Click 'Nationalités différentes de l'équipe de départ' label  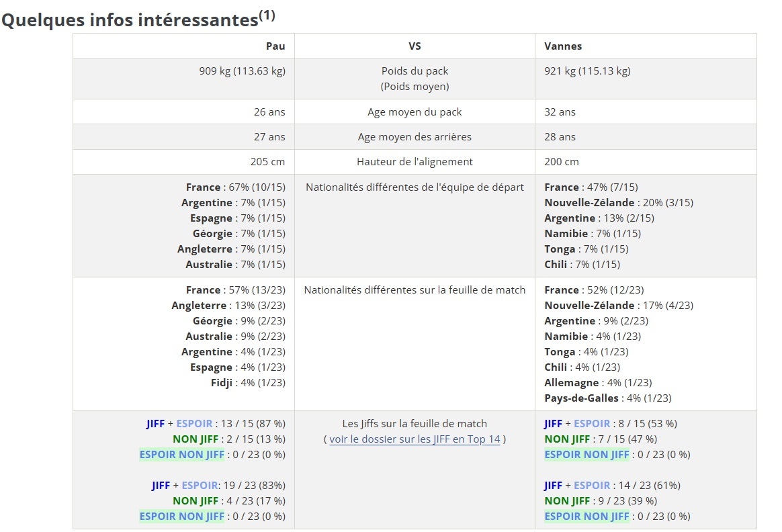415,187
